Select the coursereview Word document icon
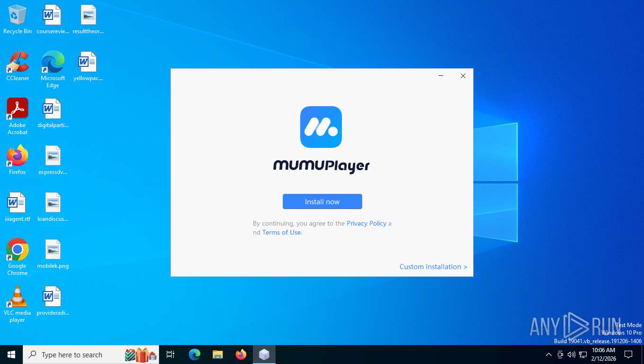The image size is (644, 364). [x=53, y=19]
